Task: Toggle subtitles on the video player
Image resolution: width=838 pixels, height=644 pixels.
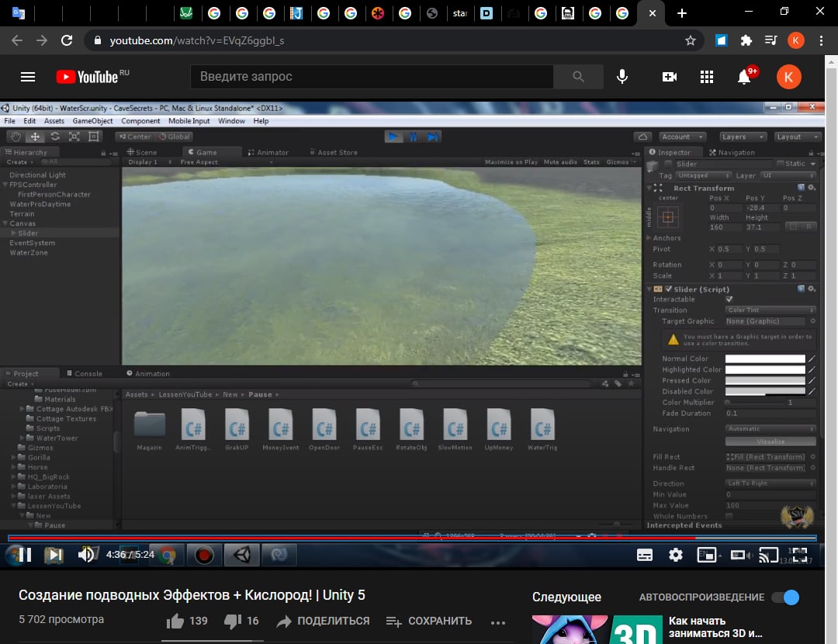Action: pyautogui.click(x=644, y=555)
